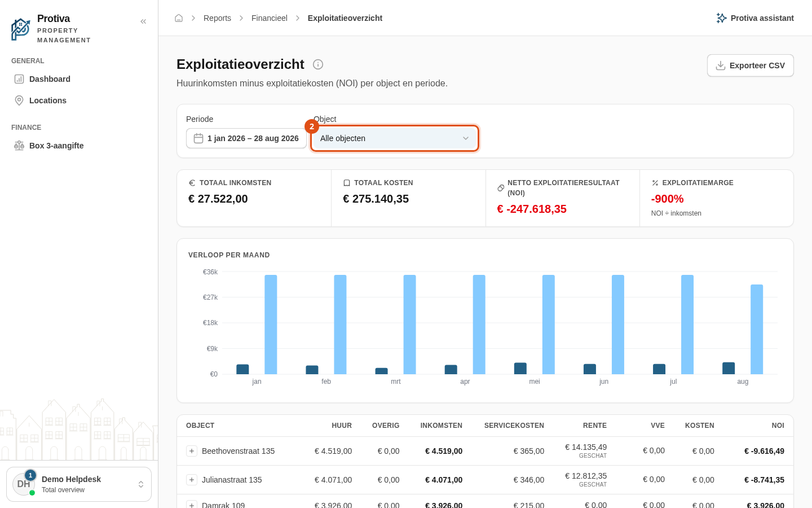The height and width of the screenshot is (508, 812).
Task: Click the scales icon for Box 3-aangifte
Action: [19, 146]
